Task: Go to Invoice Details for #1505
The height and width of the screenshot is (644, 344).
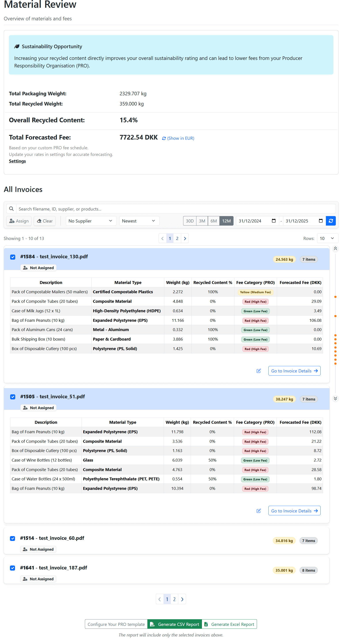Action: point(294,511)
